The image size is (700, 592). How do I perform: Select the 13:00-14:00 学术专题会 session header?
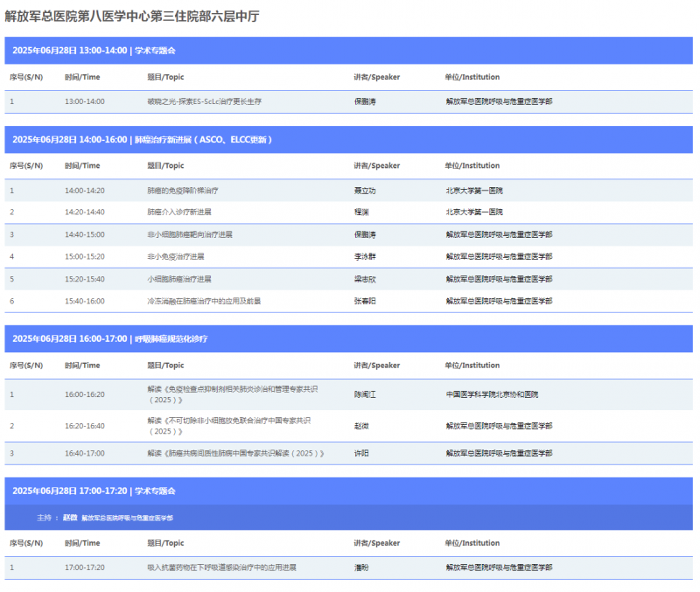tap(348, 51)
